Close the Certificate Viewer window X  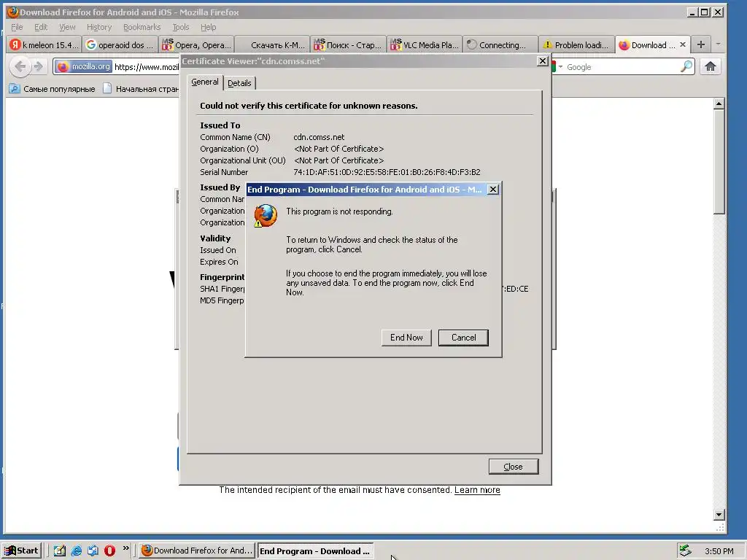(x=542, y=61)
